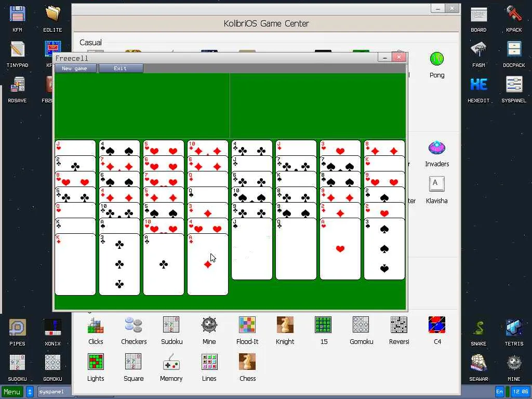
Task: Pick the ace of clubs card
Action: click(x=164, y=264)
